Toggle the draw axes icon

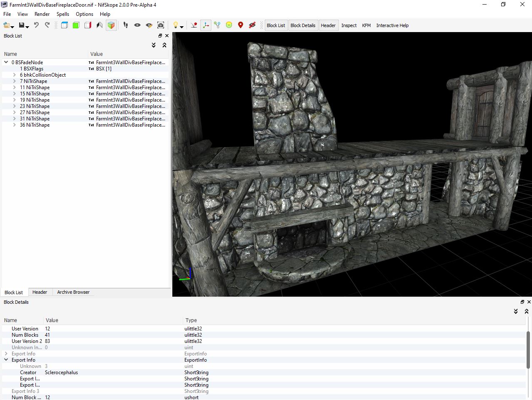(206, 25)
